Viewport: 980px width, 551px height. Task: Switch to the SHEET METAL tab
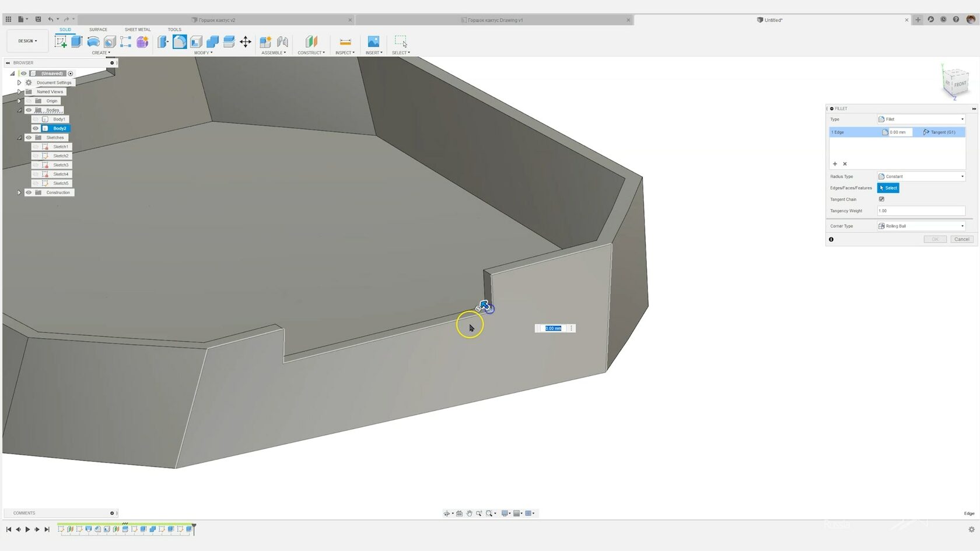pos(138,29)
